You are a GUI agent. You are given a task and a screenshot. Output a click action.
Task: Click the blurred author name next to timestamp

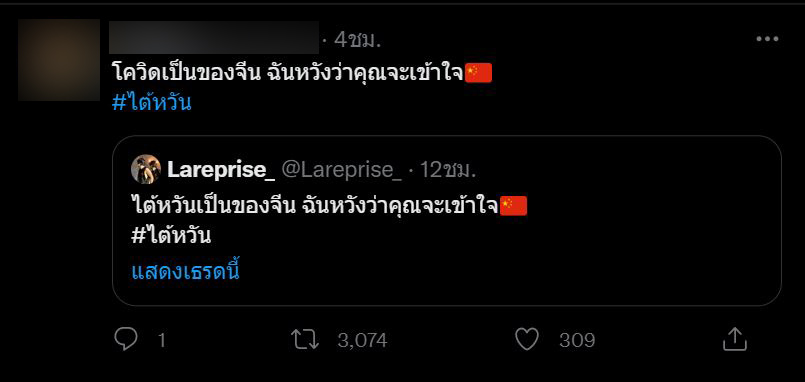(214, 37)
